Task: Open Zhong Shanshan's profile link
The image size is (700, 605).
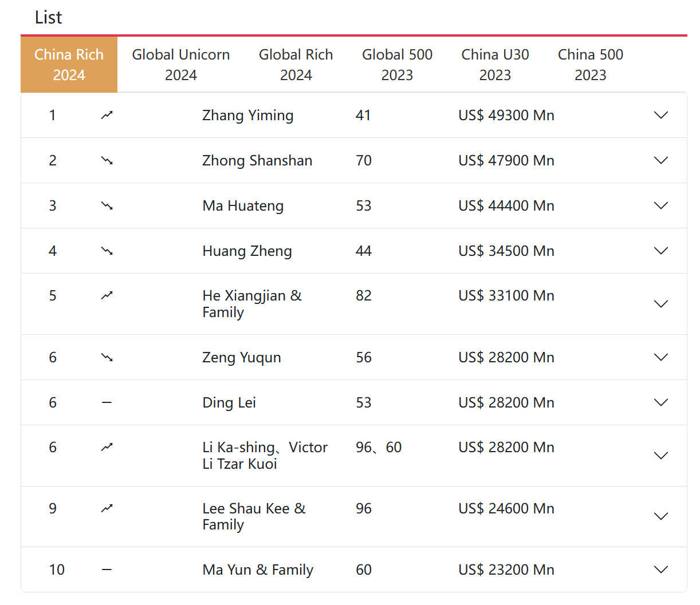Action: click(257, 160)
